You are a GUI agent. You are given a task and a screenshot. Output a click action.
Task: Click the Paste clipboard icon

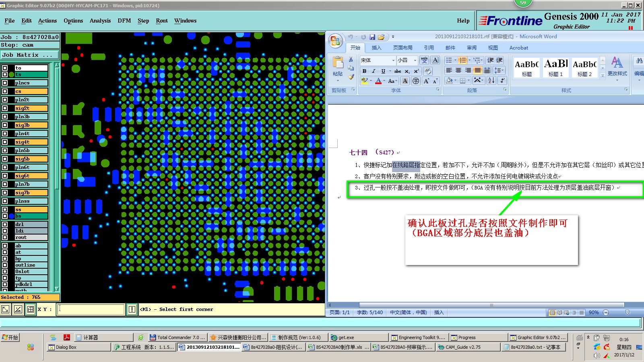pyautogui.click(x=338, y=63)
